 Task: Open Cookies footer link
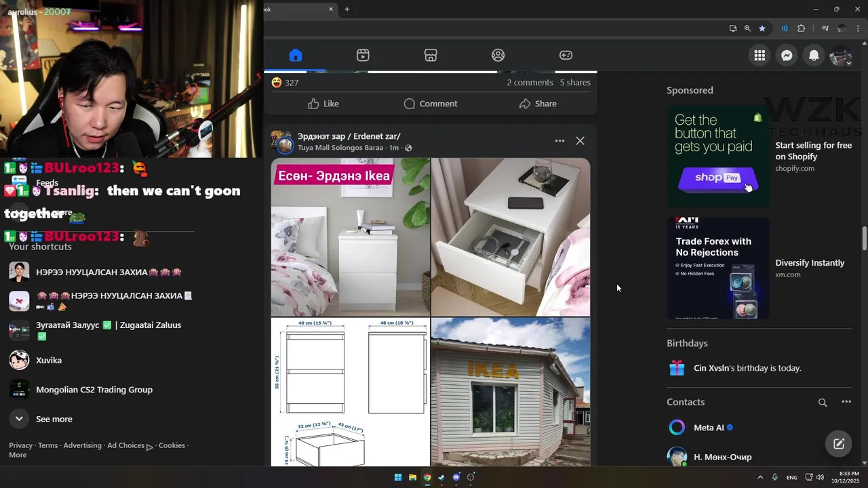pyautogui.click(x=172, y=445)
